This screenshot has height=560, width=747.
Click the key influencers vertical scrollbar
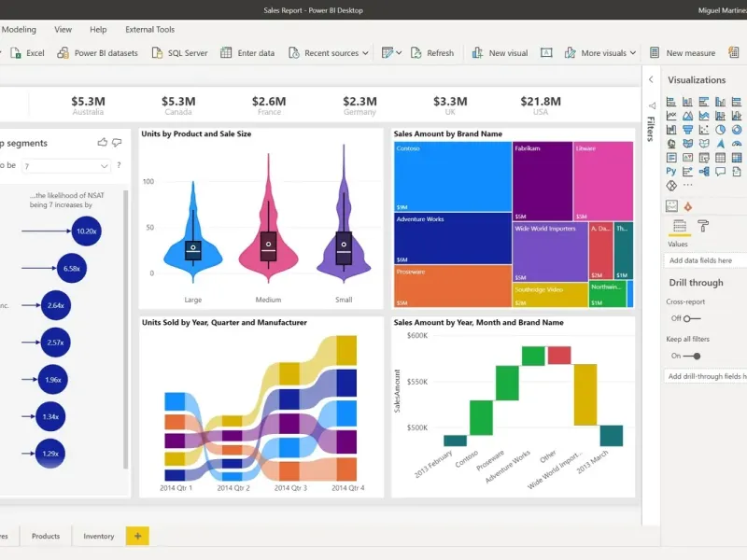coord(126,329)
